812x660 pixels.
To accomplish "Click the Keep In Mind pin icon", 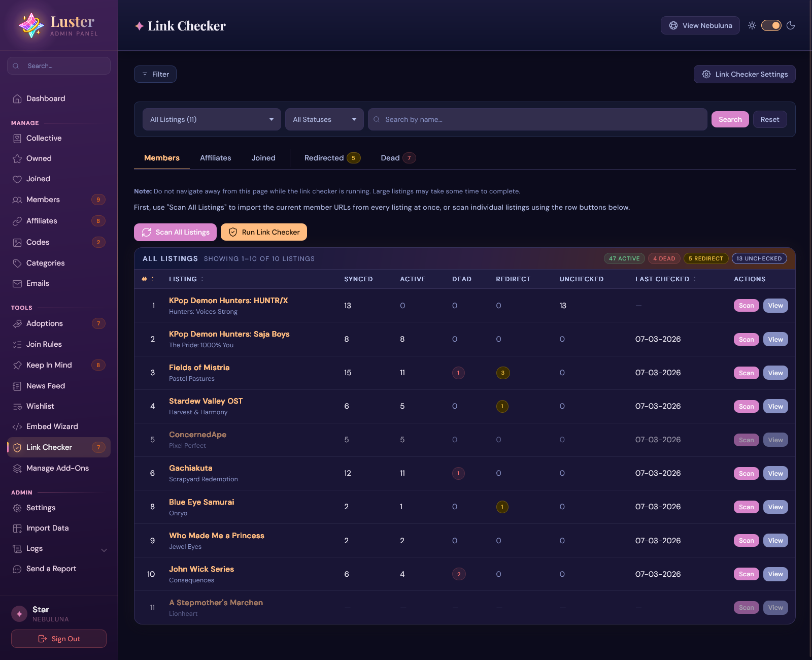I will point(17,366).
